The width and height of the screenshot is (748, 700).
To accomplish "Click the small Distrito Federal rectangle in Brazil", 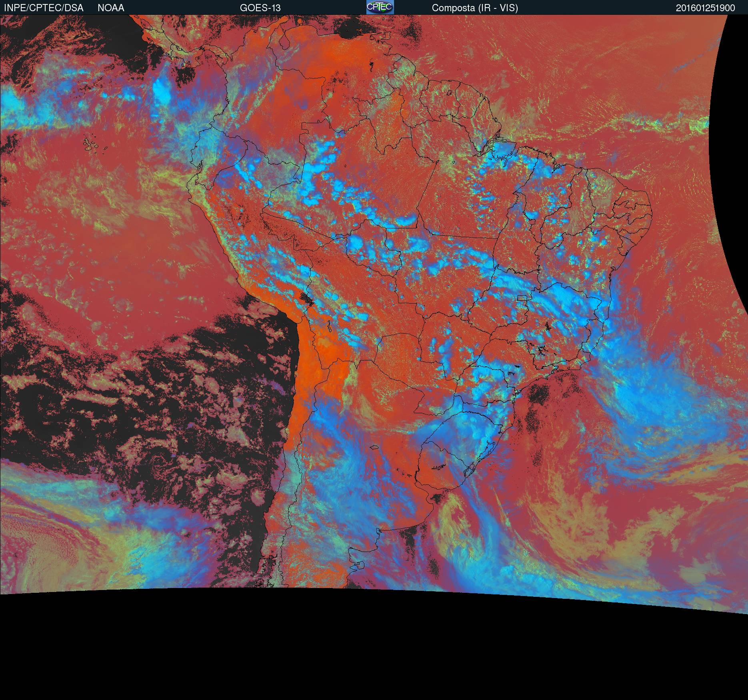I will coord(522,298).
